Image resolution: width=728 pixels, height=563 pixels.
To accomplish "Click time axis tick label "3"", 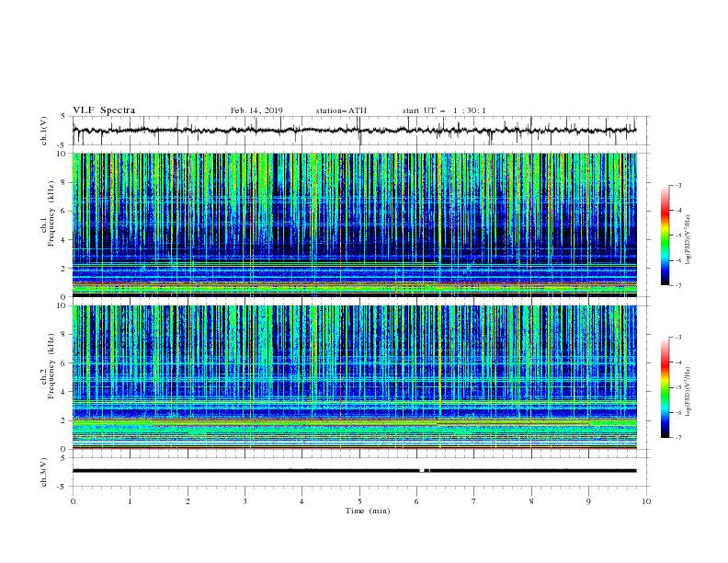I will coord(245,501).
